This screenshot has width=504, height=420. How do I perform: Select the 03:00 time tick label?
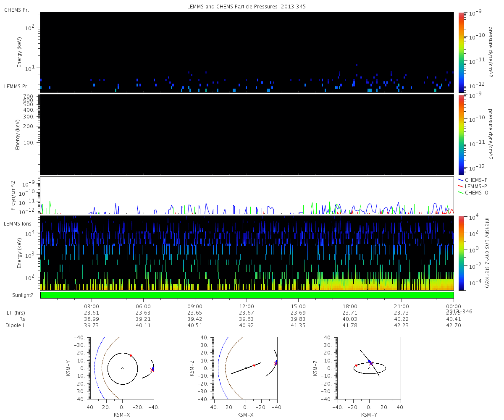[92, 306]
